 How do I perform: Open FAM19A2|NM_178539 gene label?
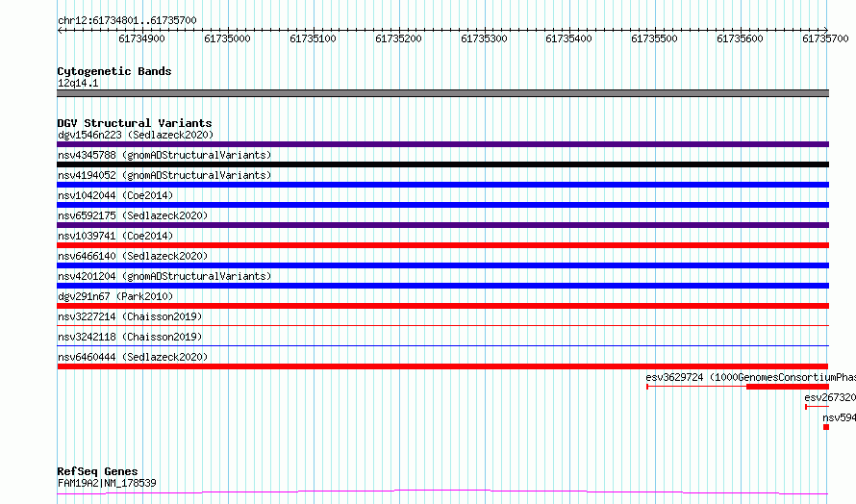[x=107, y=483]
